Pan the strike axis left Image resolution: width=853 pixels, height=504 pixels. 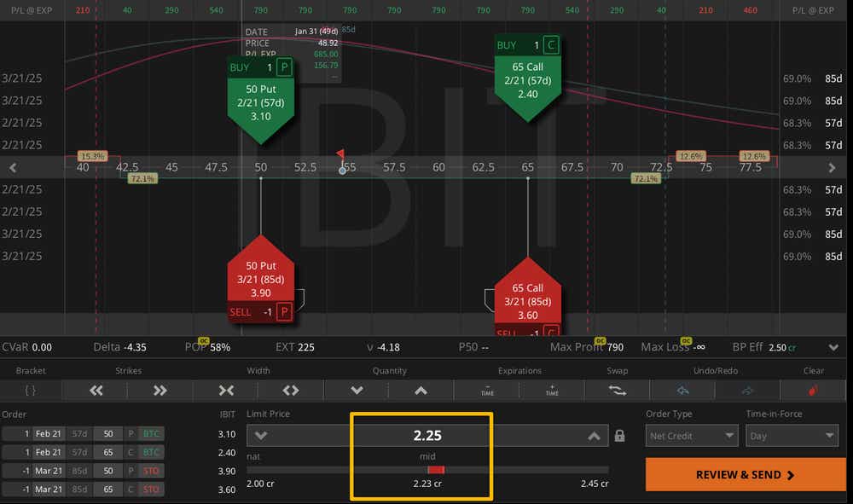pos(13,167)
